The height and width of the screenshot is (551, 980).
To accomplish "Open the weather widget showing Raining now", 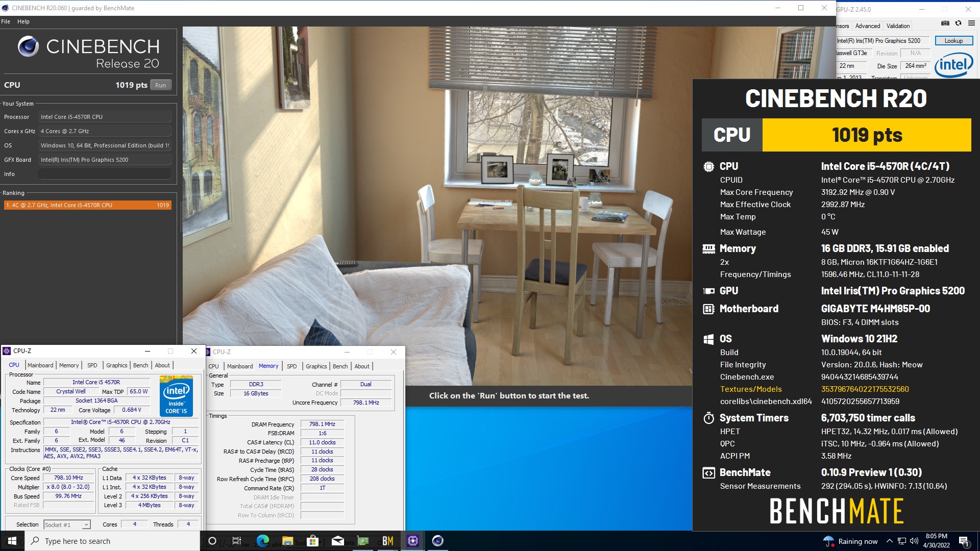I will [850, 541].
